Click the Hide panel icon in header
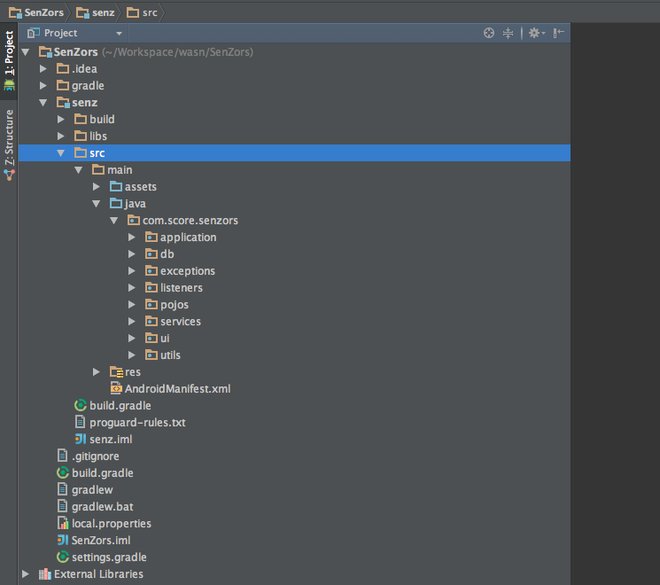 (x=559, y=33)
